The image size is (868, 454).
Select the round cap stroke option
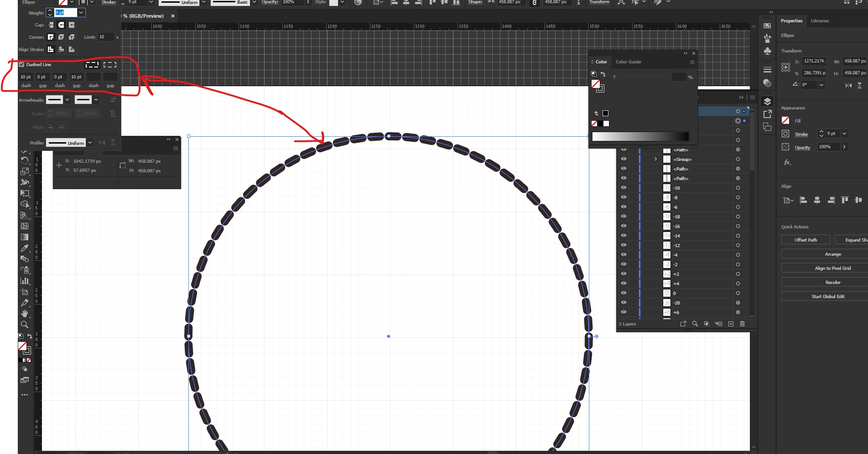61,25
